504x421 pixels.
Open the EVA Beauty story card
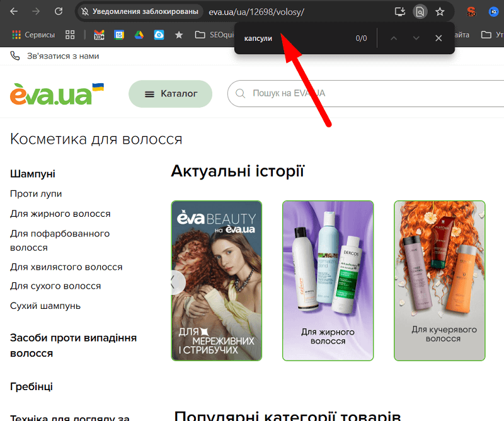click(217, 281)
